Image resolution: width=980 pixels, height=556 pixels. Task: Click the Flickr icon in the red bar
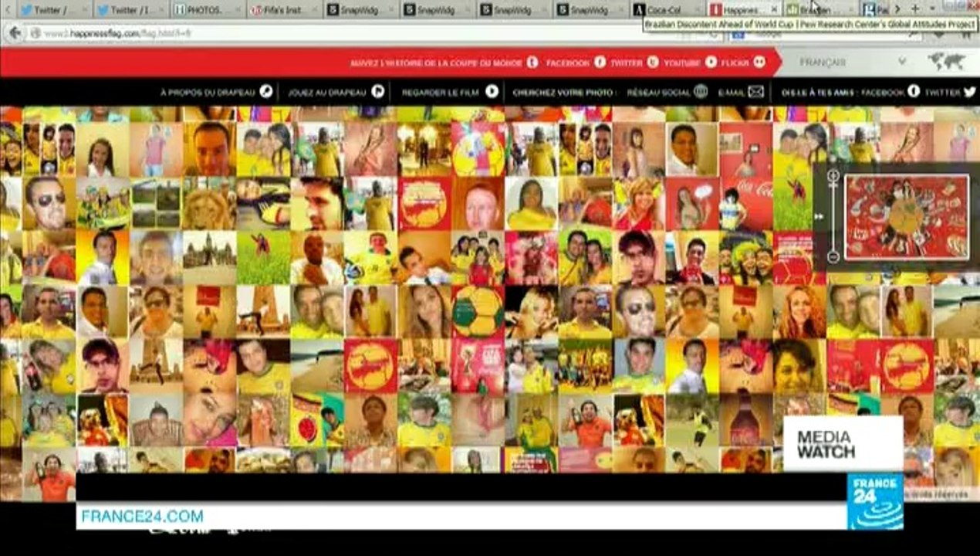[x=759, y=63]
